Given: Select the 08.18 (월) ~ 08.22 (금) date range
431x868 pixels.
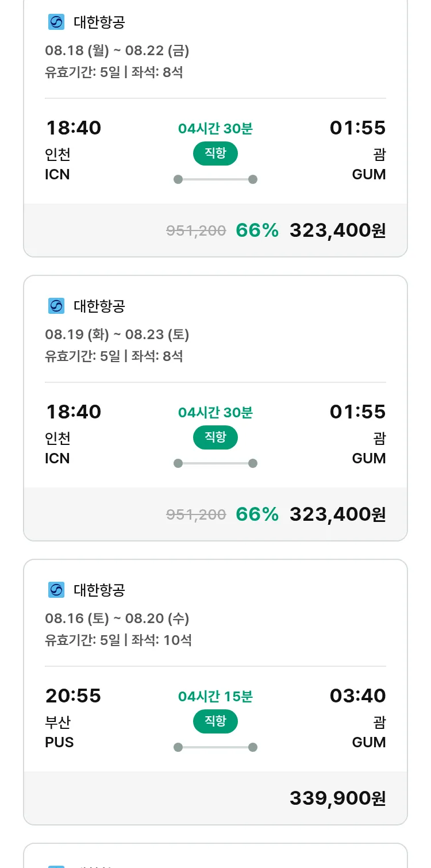Looking at the screenshot, I should pyautogui.click(x=117, y=51).
